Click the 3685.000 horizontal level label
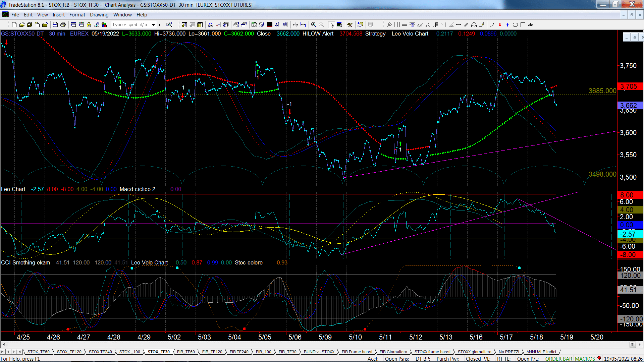 [602, 91]
